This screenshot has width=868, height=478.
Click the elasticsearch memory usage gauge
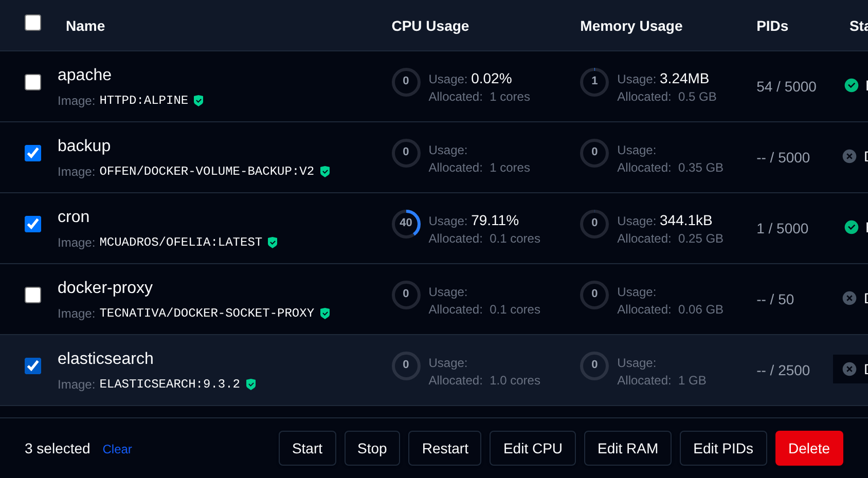tap(594, 366)
